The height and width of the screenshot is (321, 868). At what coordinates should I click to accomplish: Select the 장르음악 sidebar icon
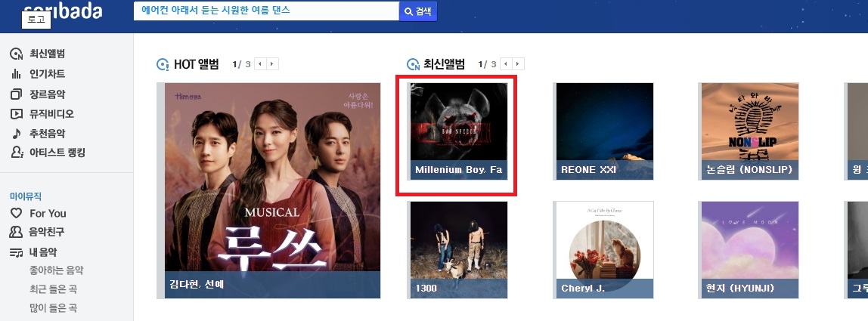pos(16,94)
